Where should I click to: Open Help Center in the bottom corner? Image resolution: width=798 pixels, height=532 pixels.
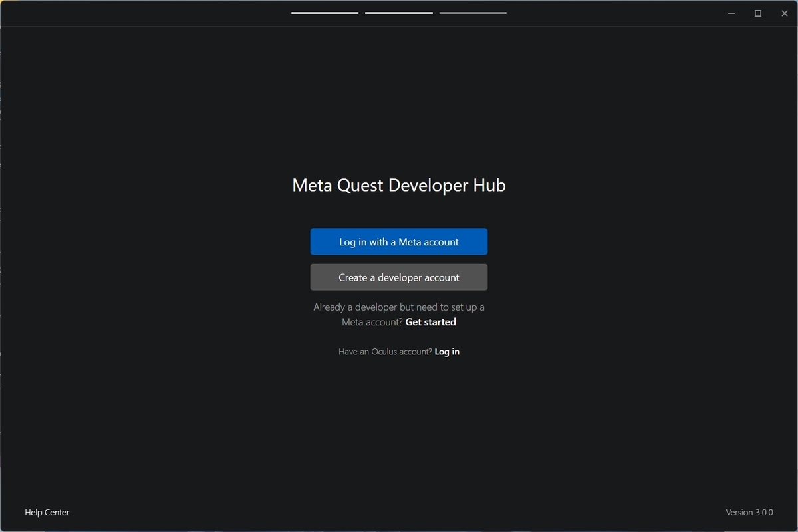tap(47, 512)
